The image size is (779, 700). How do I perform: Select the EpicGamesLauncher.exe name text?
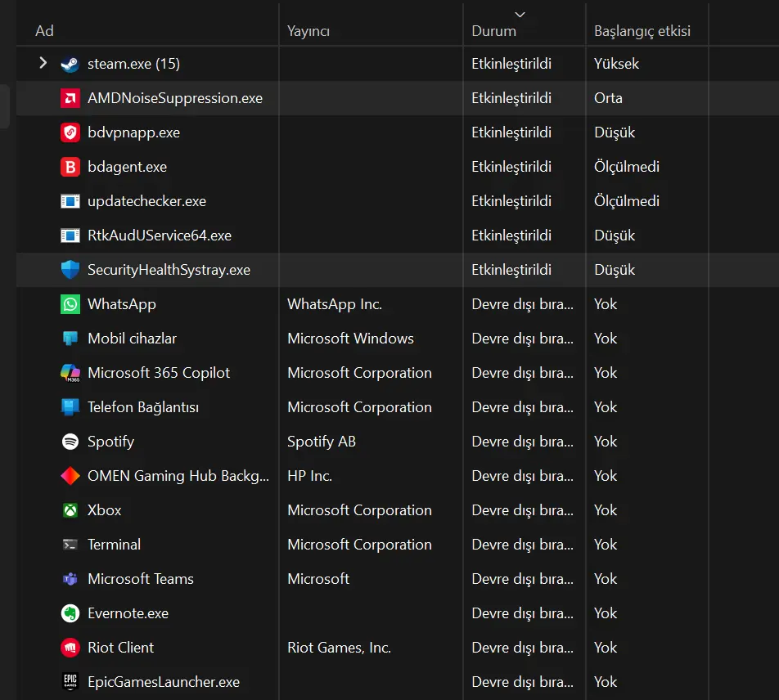164,682
